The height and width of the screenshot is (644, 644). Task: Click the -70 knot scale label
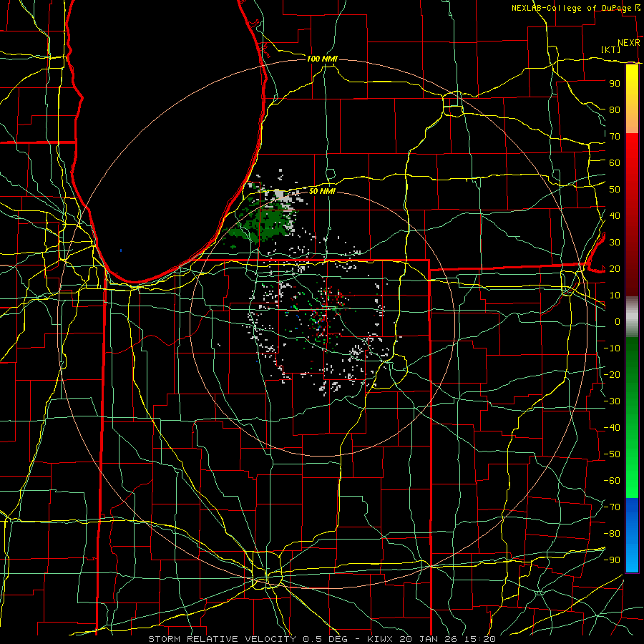click(612, 507)
